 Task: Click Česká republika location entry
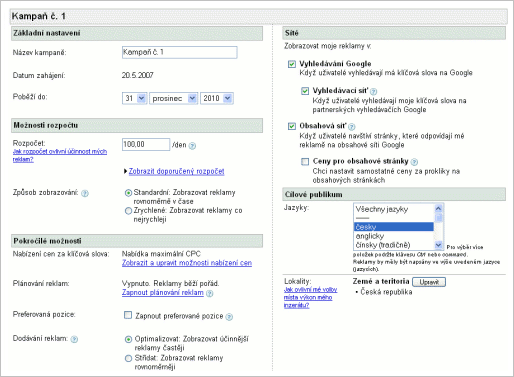[386, 292]
